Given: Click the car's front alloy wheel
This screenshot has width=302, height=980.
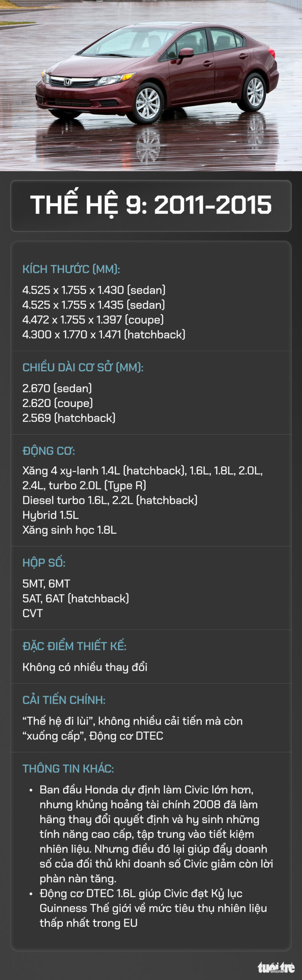Looking at the screenshot, I should (148, 103).
